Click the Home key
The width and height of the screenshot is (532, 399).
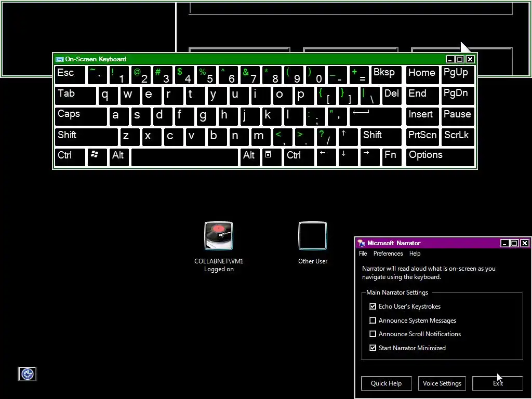tap(422, 75)
